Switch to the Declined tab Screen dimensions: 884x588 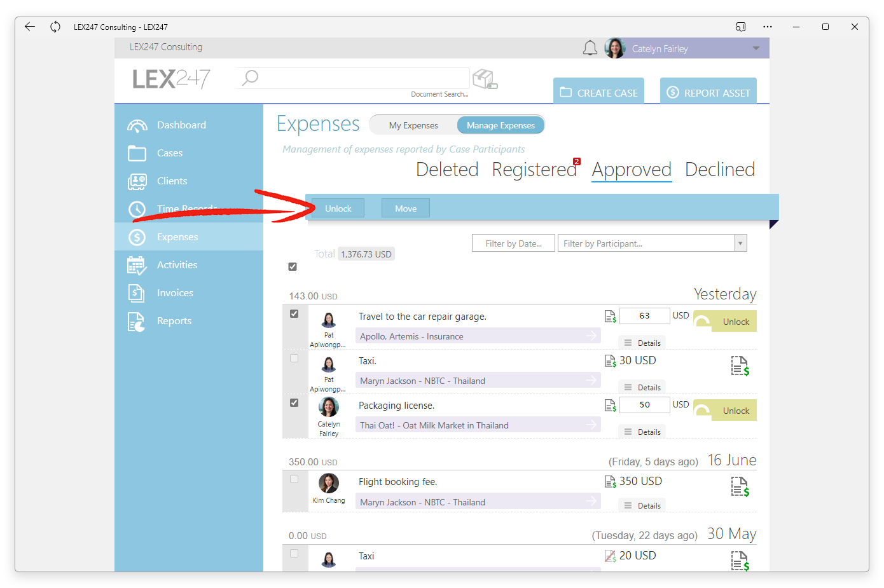720,170
